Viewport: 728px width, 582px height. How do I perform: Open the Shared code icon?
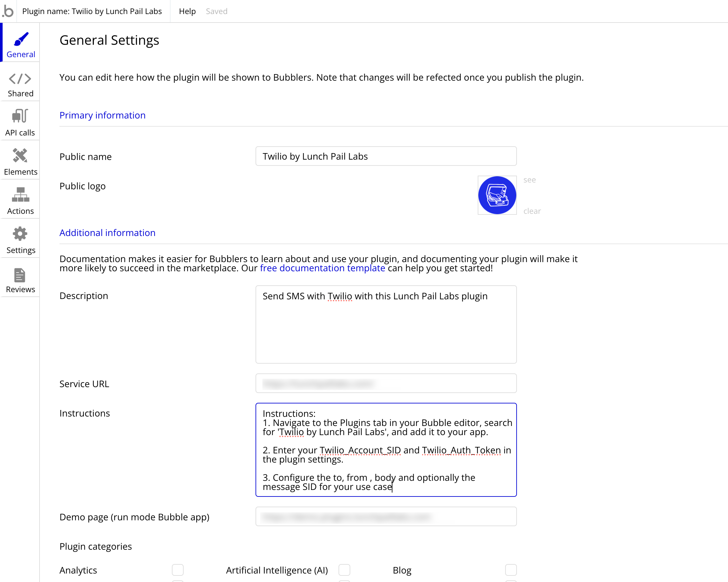20,79
